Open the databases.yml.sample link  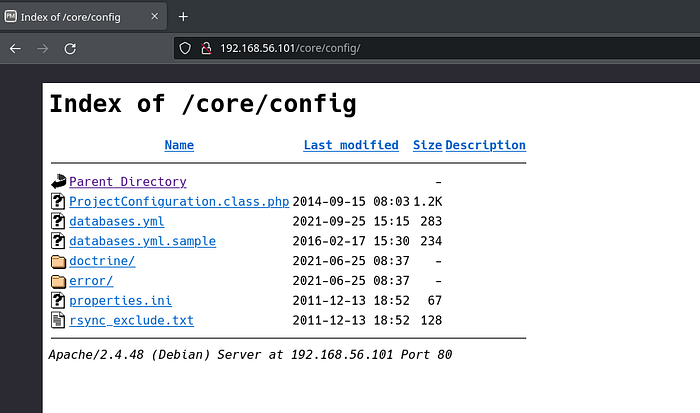142,241
